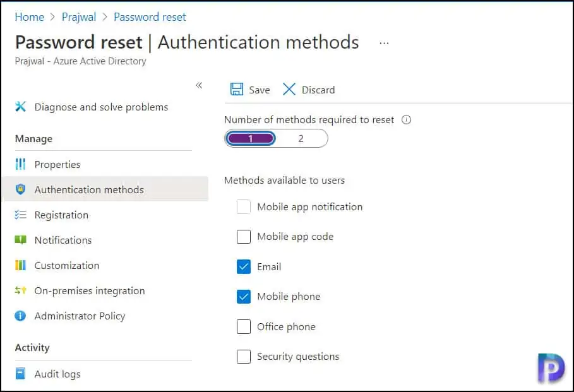Click the Mobile app code label

tap(295, 237)
